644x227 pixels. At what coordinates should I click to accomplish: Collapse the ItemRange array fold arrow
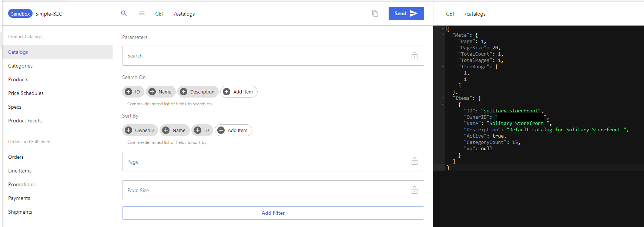[x=443, y=67]
